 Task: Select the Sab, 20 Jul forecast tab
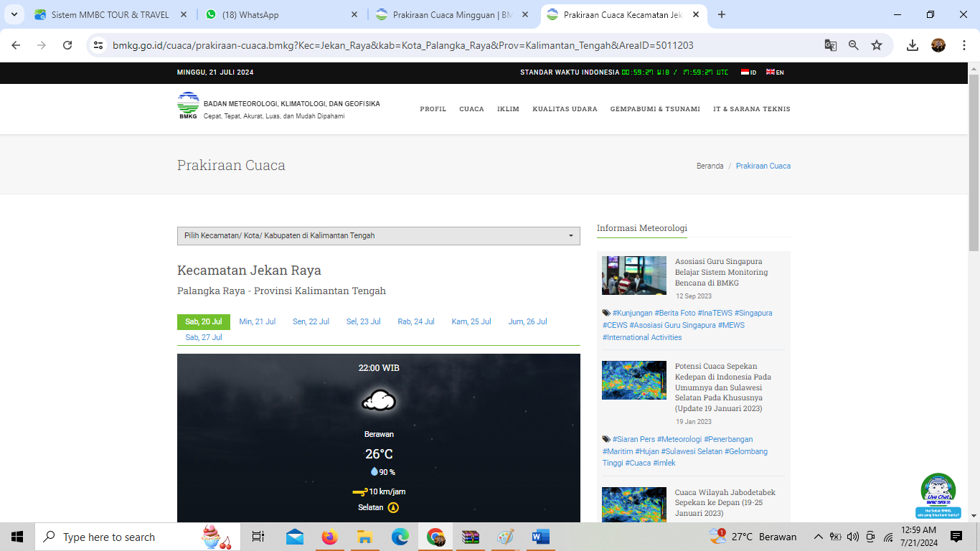point(204,321)
